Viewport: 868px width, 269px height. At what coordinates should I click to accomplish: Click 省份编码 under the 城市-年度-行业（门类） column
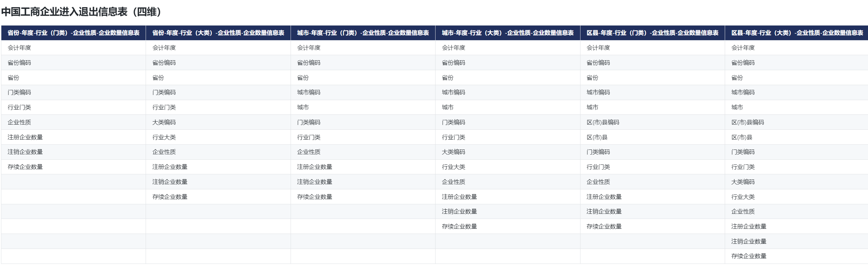coord(309,63)
